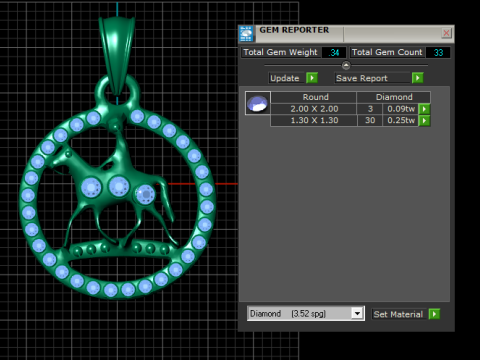This screenshot has width=480, height=360.
Task: Click the Total Gem Count label
Action: pyautogui.click(x=387, y=52)
